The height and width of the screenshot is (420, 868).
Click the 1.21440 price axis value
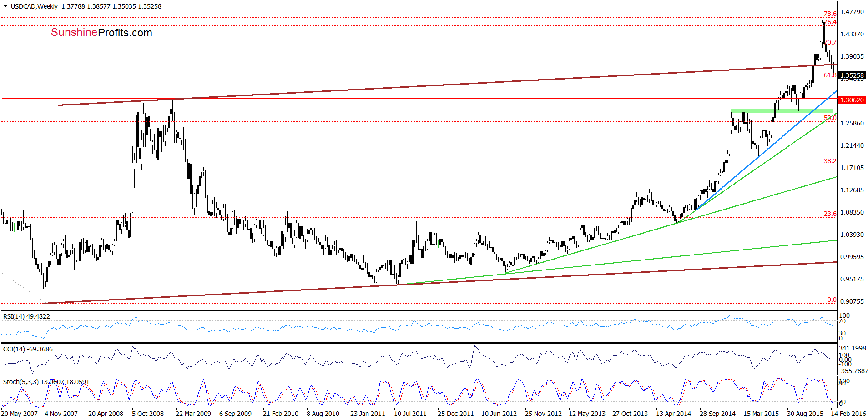coord(852,145)
